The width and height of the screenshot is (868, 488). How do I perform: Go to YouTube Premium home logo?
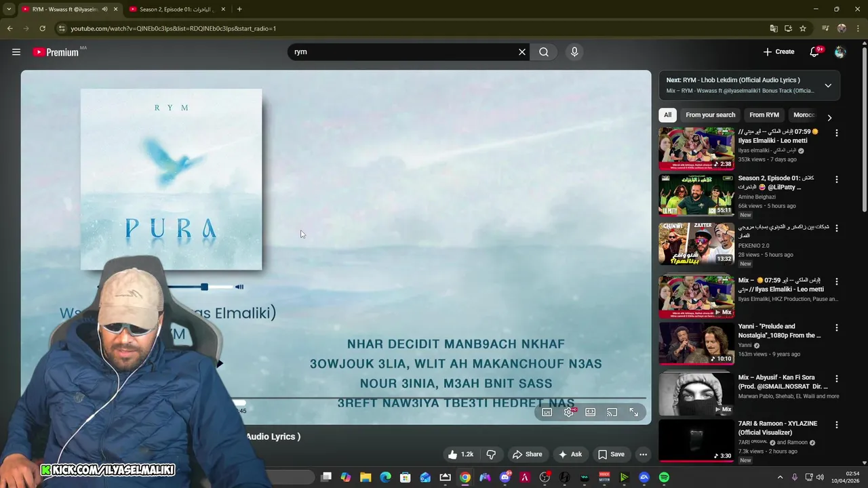(x=56, y=52)
